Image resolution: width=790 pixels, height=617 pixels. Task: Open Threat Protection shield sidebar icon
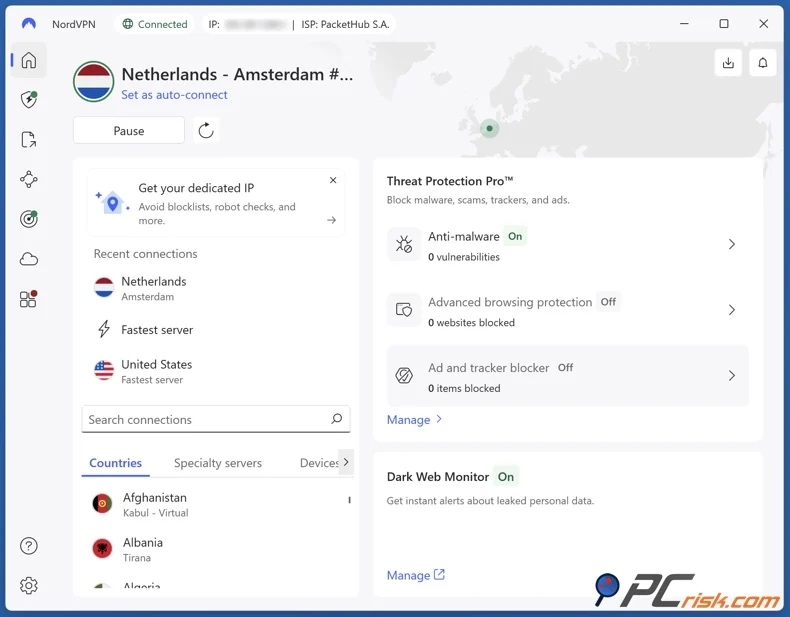pos(29,99)
